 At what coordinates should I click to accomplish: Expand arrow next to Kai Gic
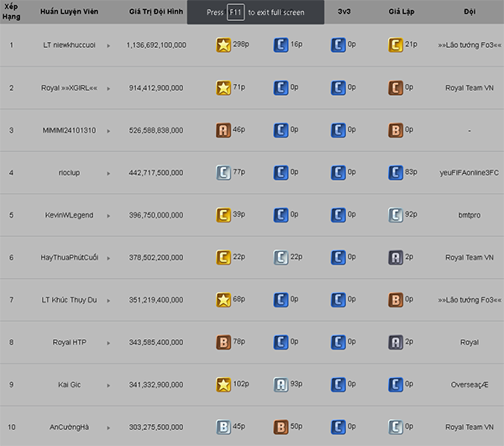pyautogui.click(x=108, y=386)
